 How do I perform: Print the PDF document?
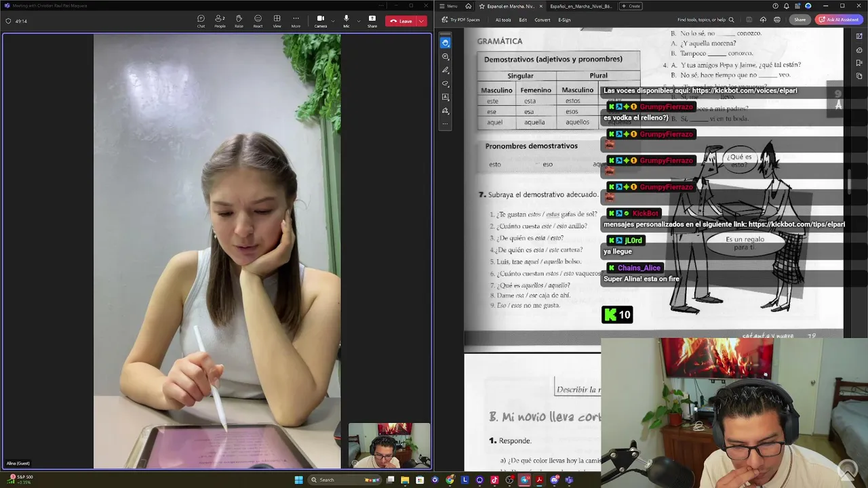(x=777, y=20)
